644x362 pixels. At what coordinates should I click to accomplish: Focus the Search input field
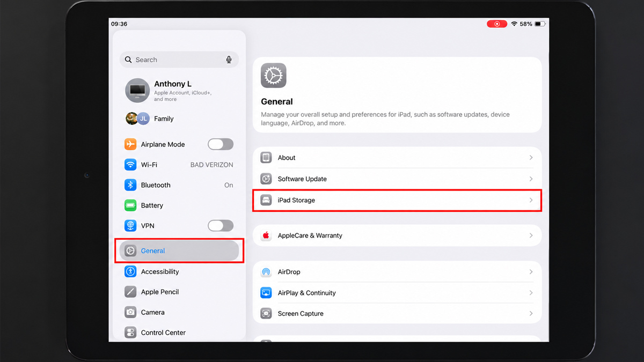tap(179, 60)
